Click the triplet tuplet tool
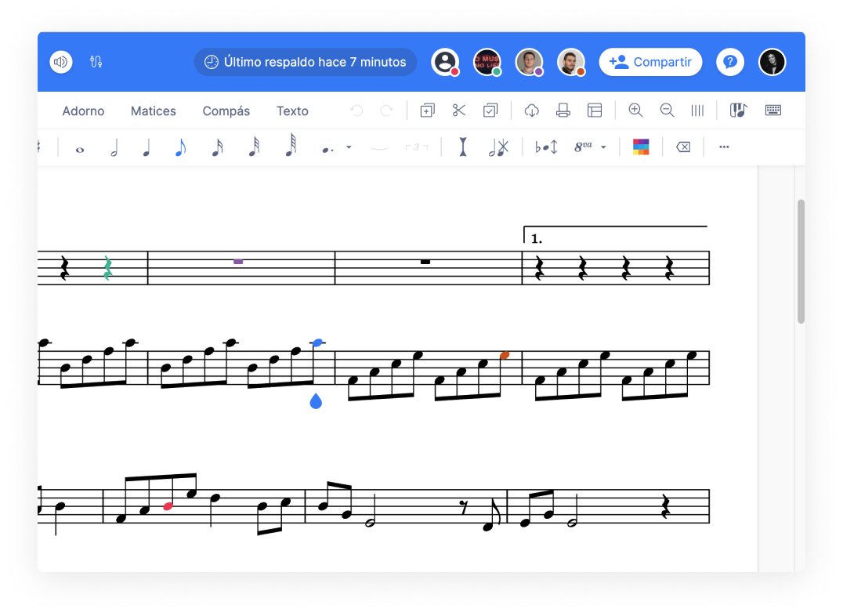Screen dimensions: 843x616 coord(417,147)
